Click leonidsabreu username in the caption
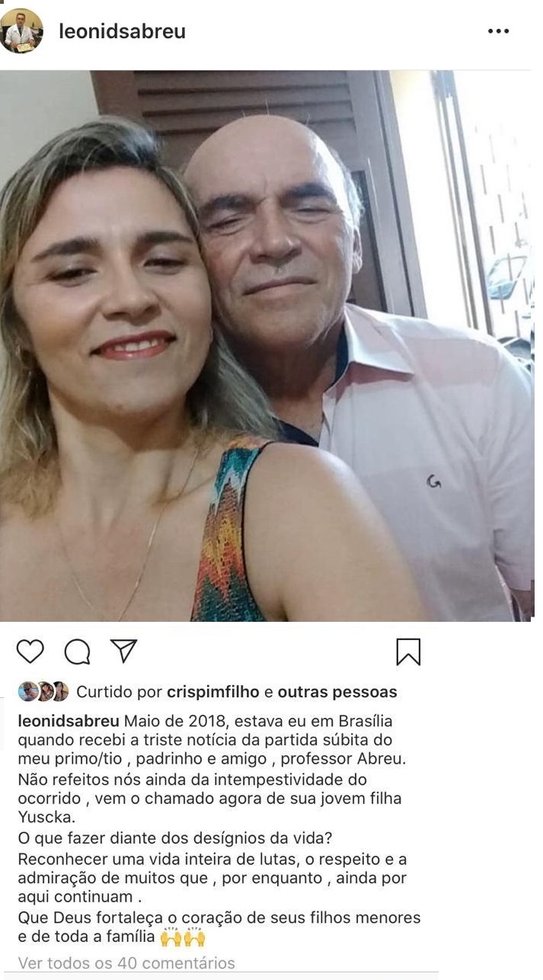Viewport: 543px width, 980px height. point(69,721)
